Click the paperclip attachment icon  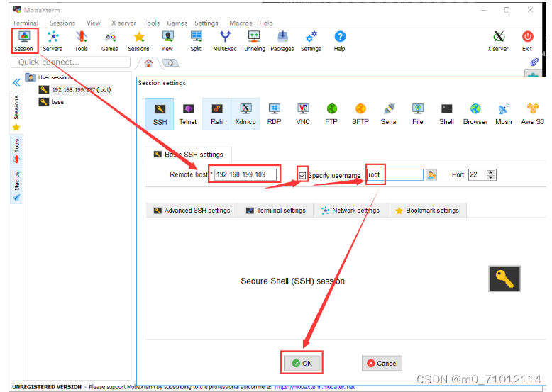(534, 62)
